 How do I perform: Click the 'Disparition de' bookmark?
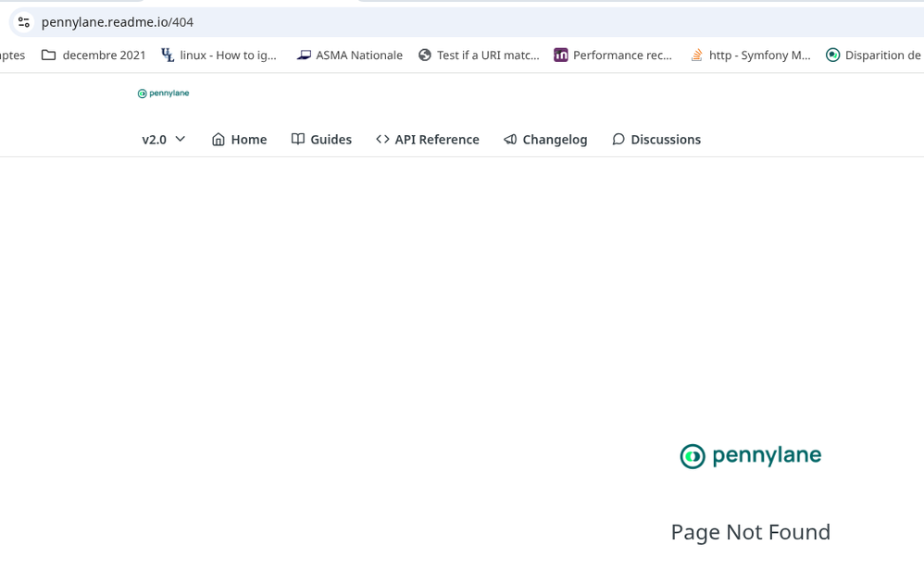click(x=874, y=56)
